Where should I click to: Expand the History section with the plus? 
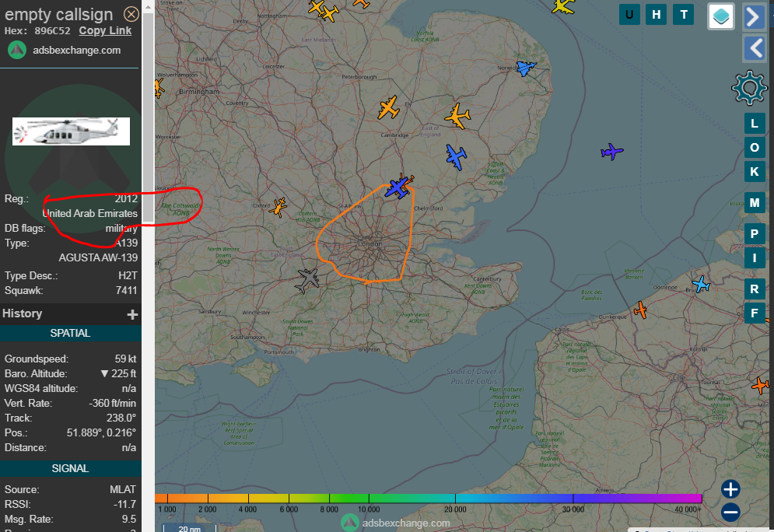click(132, 314)
